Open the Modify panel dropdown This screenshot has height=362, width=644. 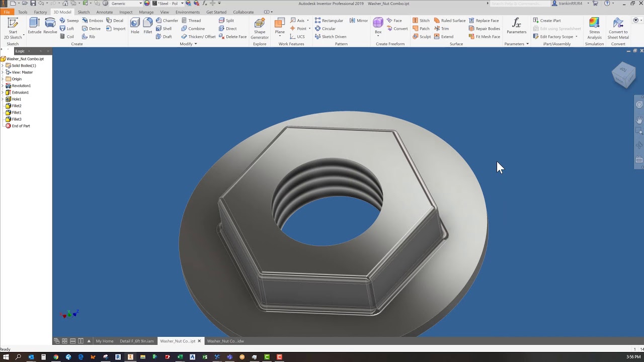189,44
